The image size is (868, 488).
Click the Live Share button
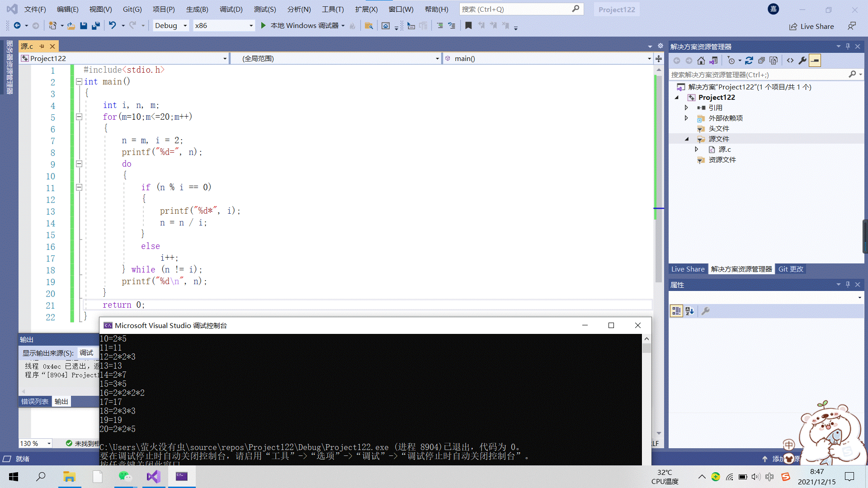[811, 26]
